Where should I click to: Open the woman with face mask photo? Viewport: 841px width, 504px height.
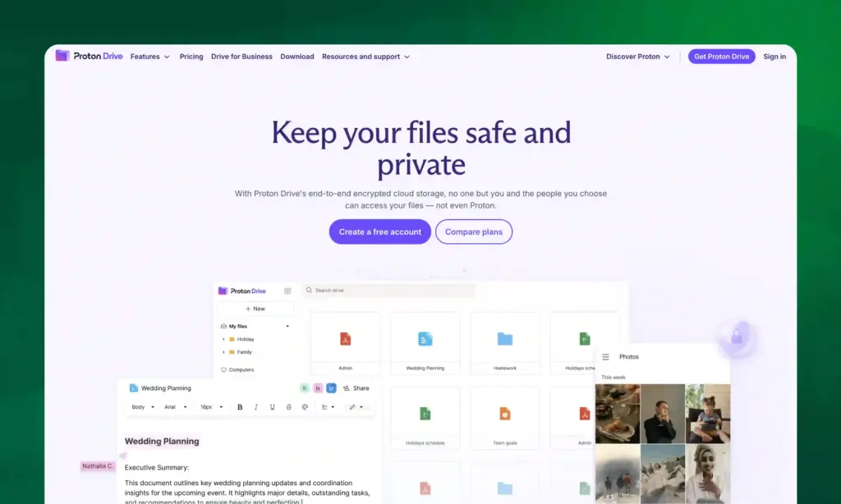click(x=708, y=474)
